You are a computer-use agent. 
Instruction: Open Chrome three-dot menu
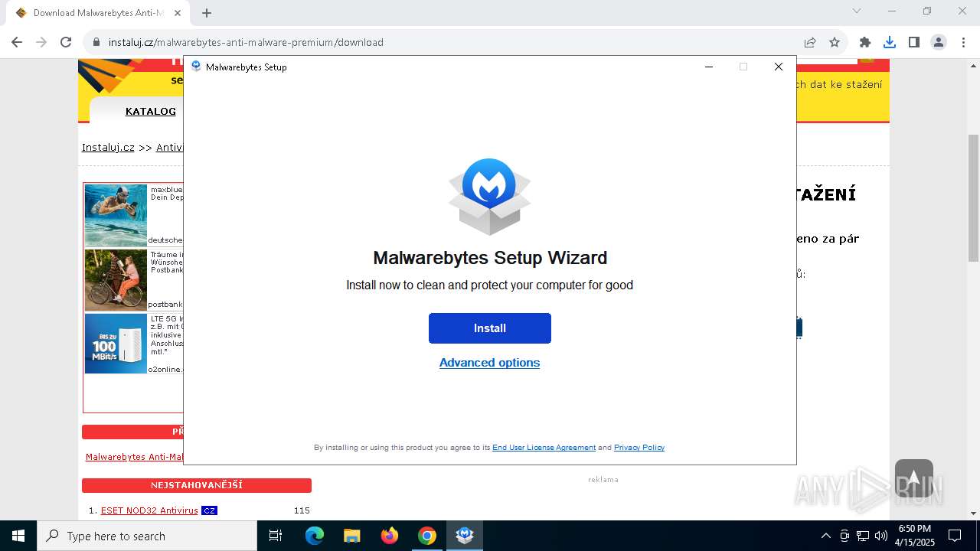tap(962, 42)
